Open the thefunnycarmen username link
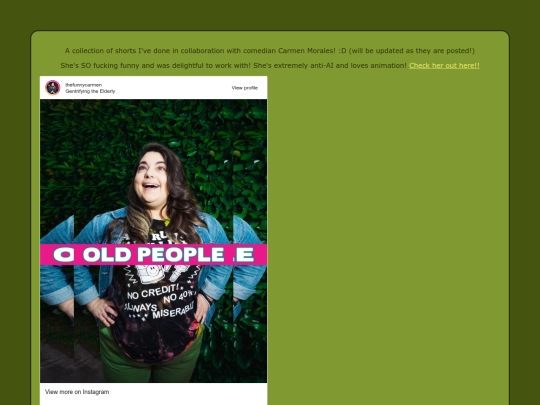This screenshot has height=405, width=540. (83, 85)
